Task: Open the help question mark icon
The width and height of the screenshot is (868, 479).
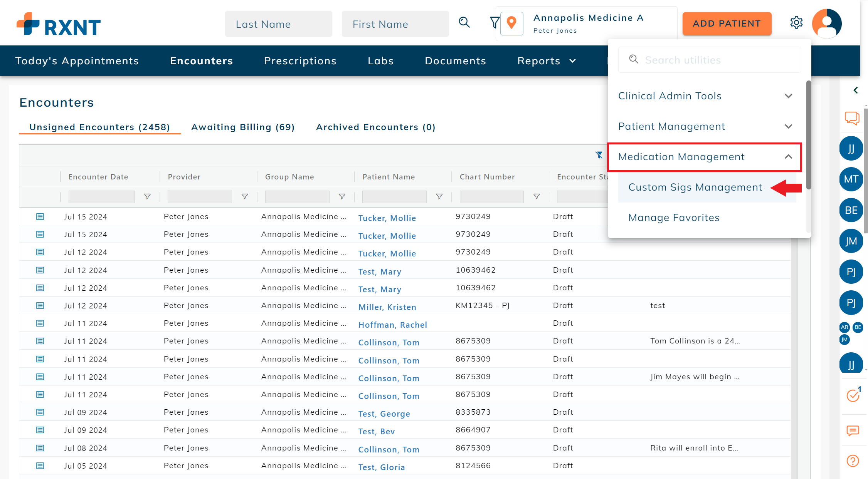Action: [853, 461]
